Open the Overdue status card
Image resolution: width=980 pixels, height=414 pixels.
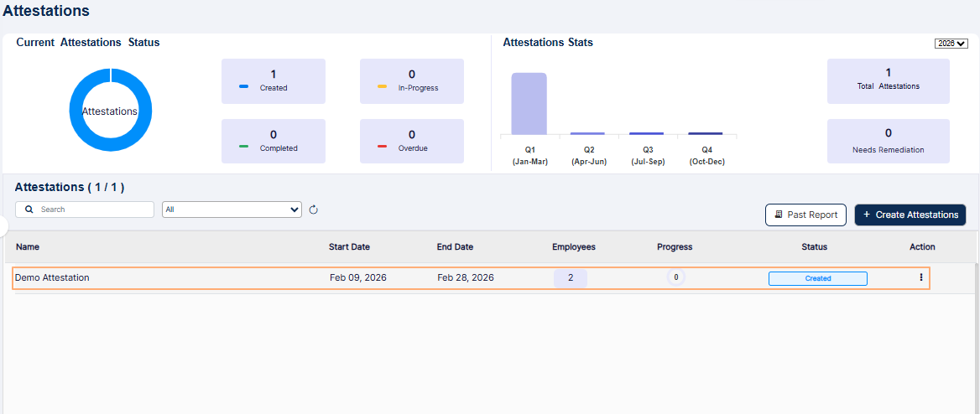pos(411,141)
